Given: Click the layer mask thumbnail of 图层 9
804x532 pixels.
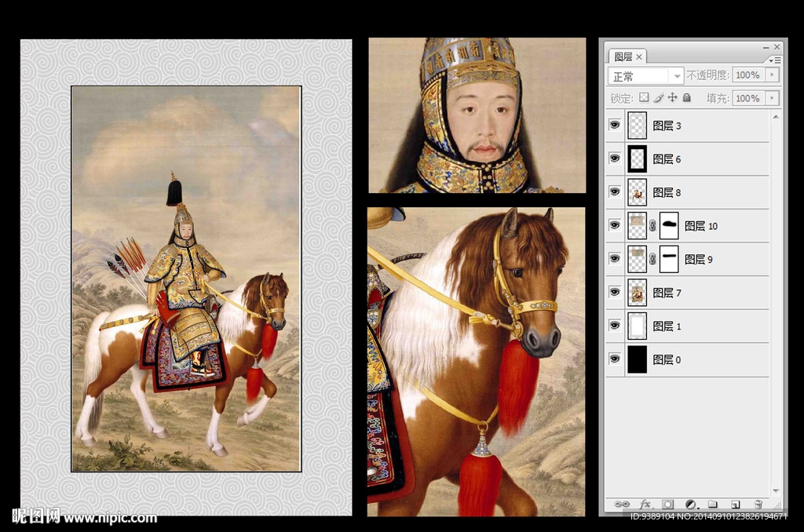Looking at the screenshot, I should tap(669, 259).
